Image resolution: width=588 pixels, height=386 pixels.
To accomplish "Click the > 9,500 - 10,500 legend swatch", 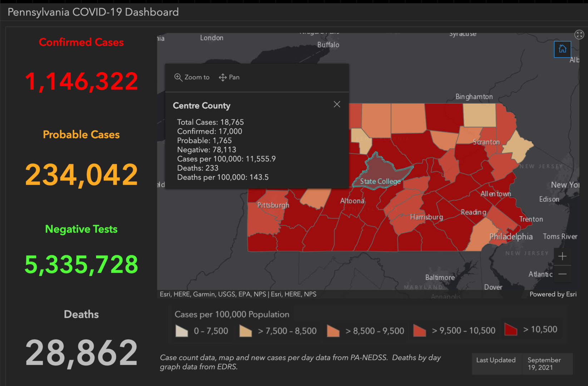I will pyautogui.click(x=419, y=330).
